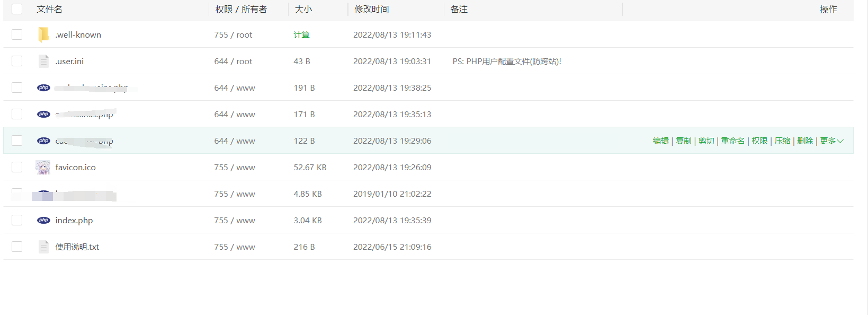Check the box for favicon.ico

pos(17,167)
